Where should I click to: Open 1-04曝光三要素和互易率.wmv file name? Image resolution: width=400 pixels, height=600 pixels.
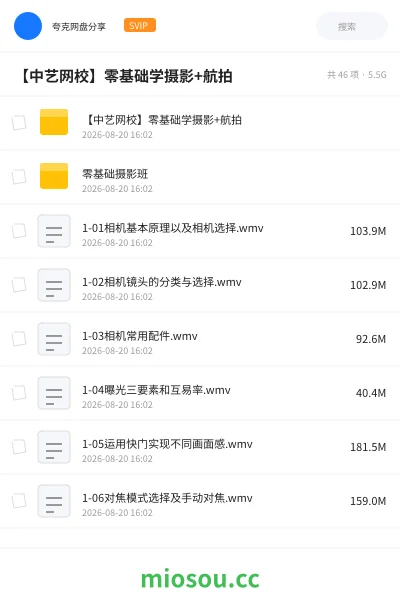tap(156, 390)
